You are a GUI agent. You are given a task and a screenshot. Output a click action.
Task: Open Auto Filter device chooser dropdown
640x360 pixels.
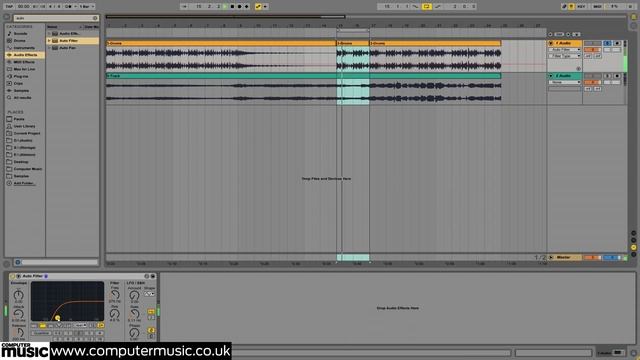point(564,50)
